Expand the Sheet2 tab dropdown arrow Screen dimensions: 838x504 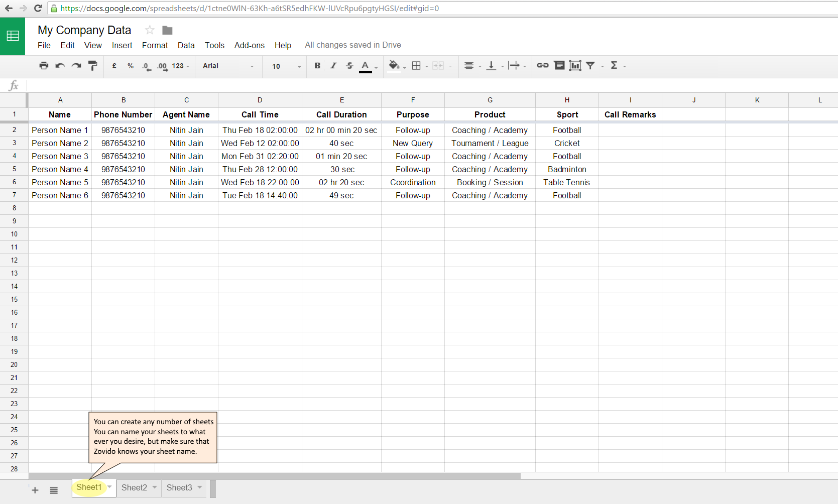pyautogui.click(x=155, y=487)
